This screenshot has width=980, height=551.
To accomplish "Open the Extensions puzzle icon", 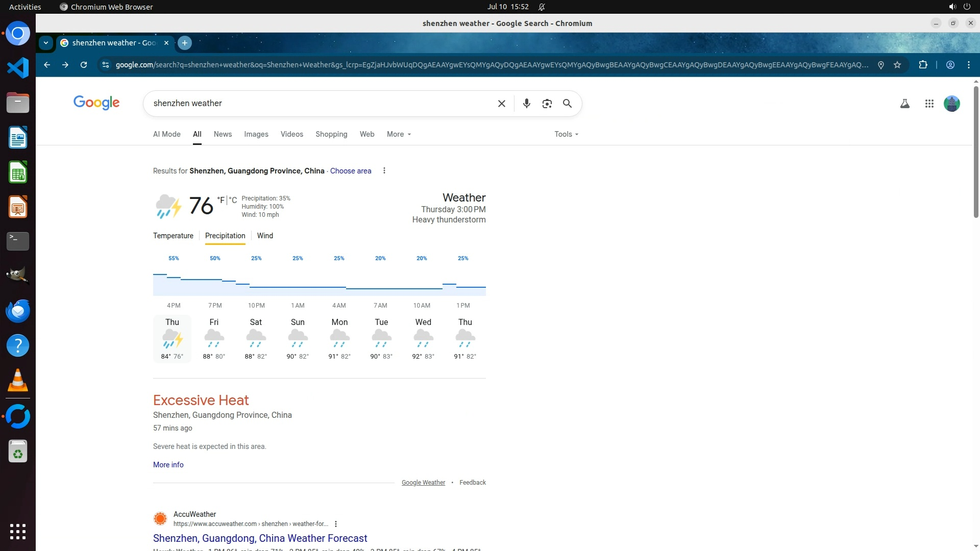I will (923, 65).
